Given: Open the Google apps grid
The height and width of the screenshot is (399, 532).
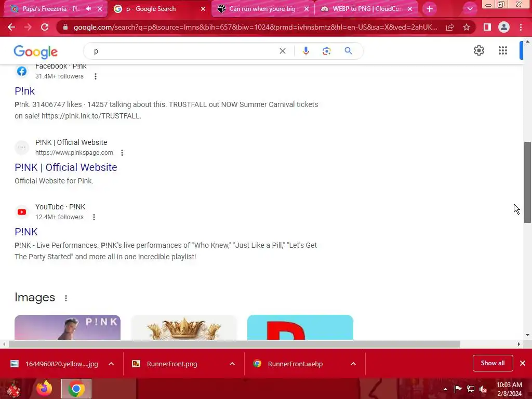Looking at the screenshot, I should (x=503, y=50).
